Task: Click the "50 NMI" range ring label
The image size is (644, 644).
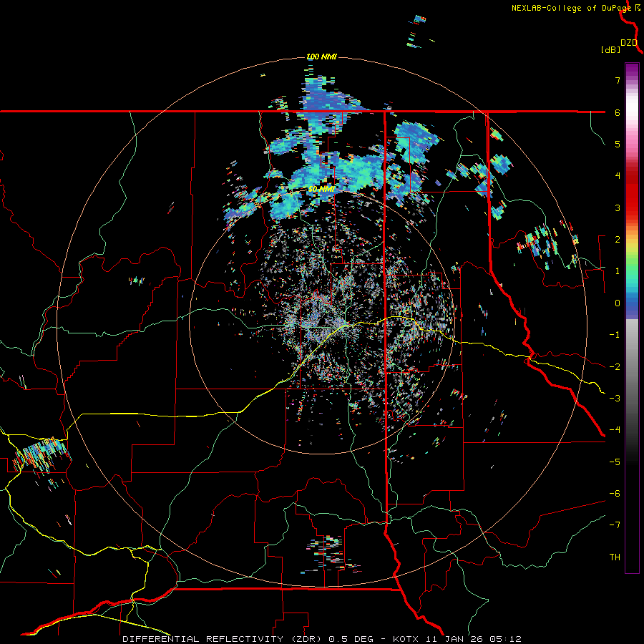Action: 321,190
